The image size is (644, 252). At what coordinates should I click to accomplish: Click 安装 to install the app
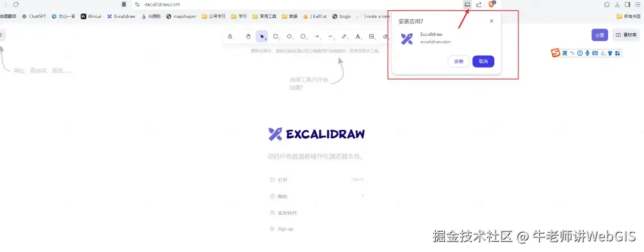tap(458, 61)
